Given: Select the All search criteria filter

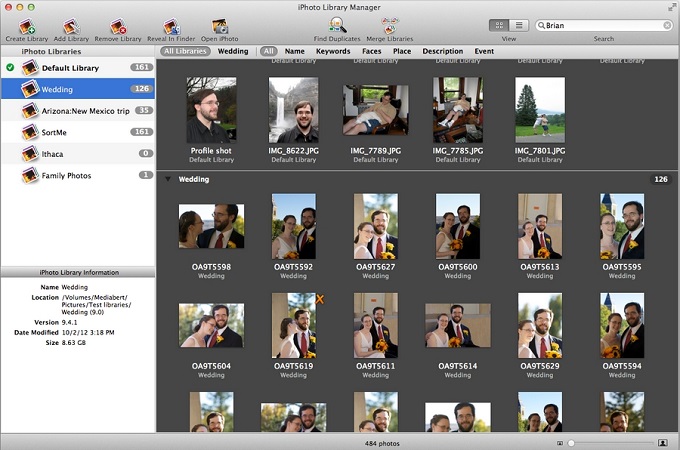Looking at the screenshot, I should click(269, 51).
